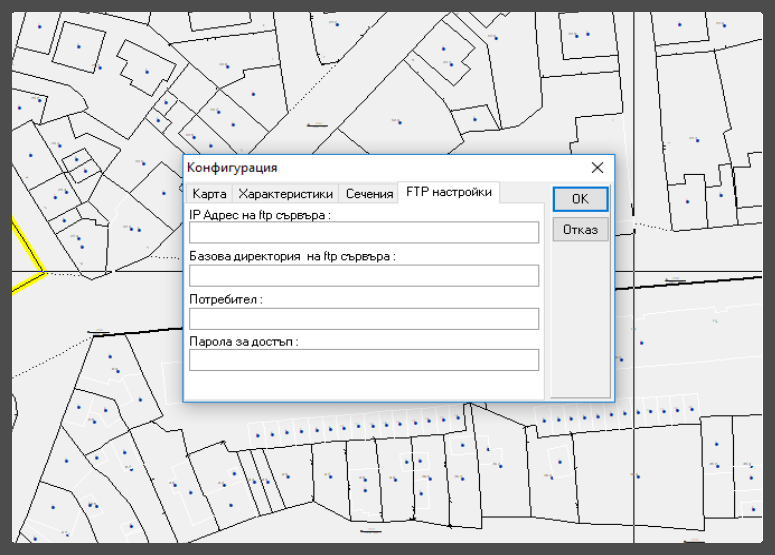Click into the Потребител text field
The width and height of the screenshot is (775, 555).
[364, 319]
